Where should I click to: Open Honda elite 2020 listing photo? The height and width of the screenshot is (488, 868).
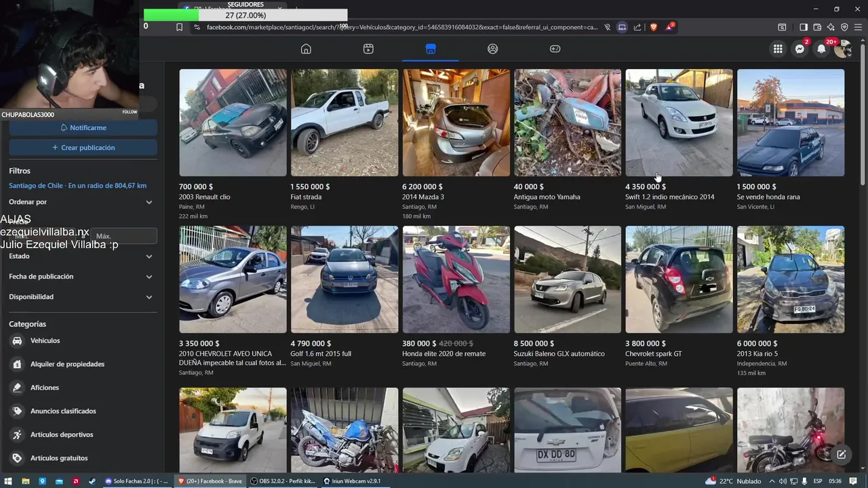456,279
